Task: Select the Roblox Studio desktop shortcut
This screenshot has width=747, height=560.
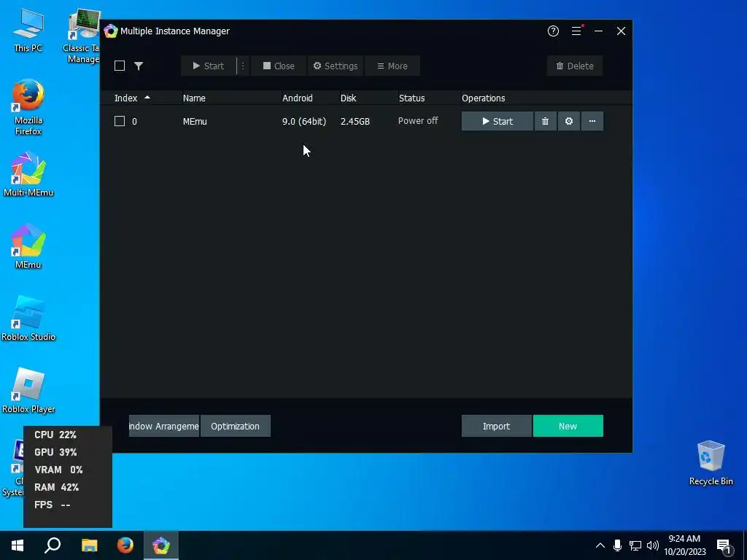Action: [x=28, y=319]
